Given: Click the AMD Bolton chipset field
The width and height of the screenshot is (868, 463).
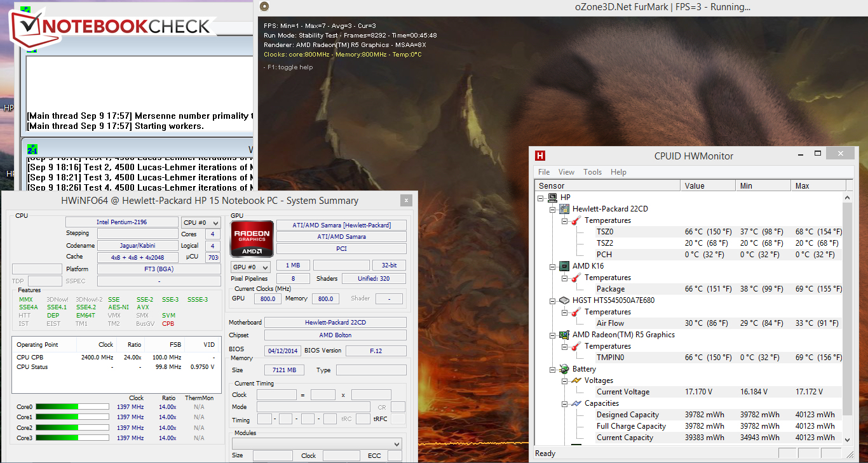Looking at the screenshot, I should pos(336,335).
